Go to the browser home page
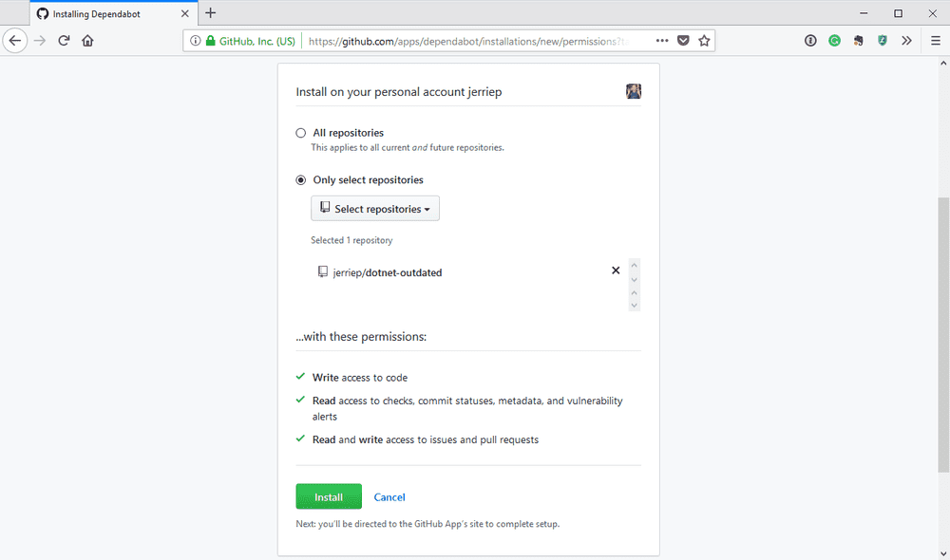This screenshot has height=560, width=950. [x=87, y=41]
